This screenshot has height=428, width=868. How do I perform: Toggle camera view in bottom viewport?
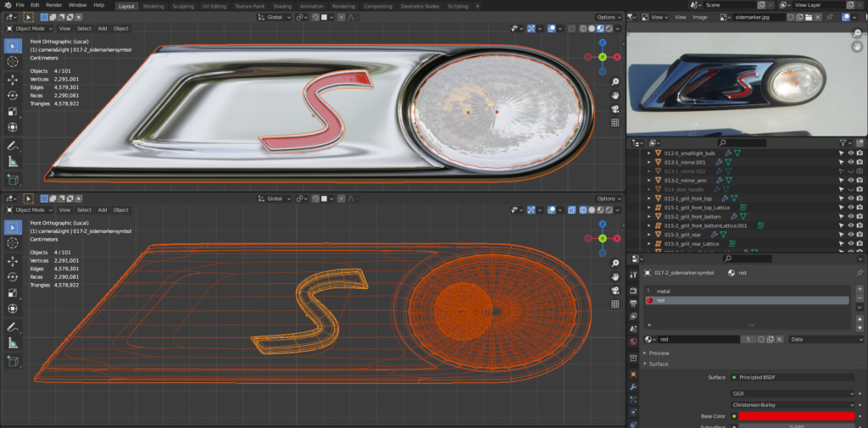point(615,291)
